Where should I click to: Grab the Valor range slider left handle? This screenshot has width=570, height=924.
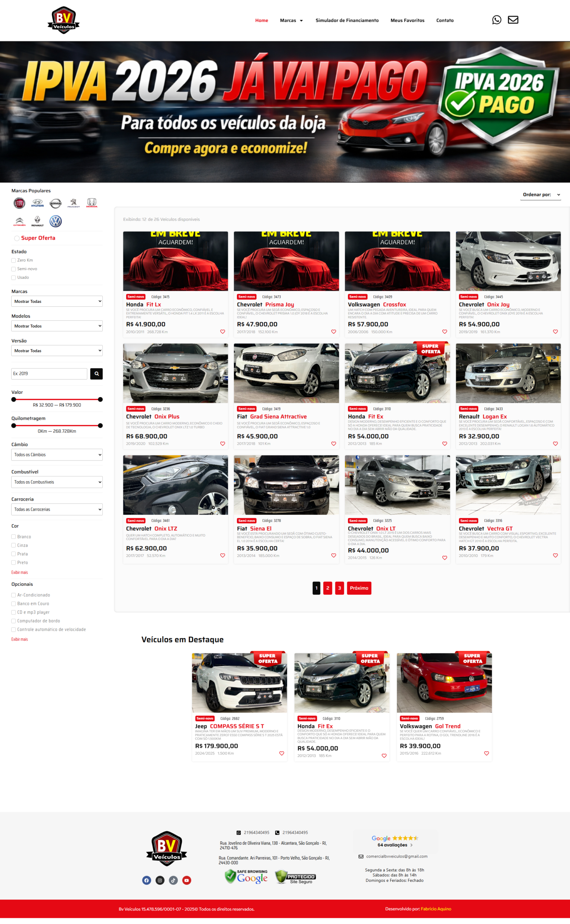point(14,399)
